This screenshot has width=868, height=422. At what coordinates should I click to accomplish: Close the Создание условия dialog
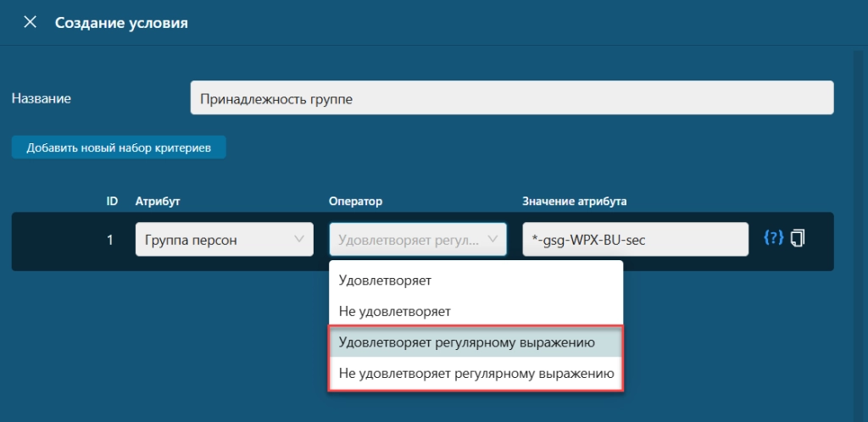[31, 23]
